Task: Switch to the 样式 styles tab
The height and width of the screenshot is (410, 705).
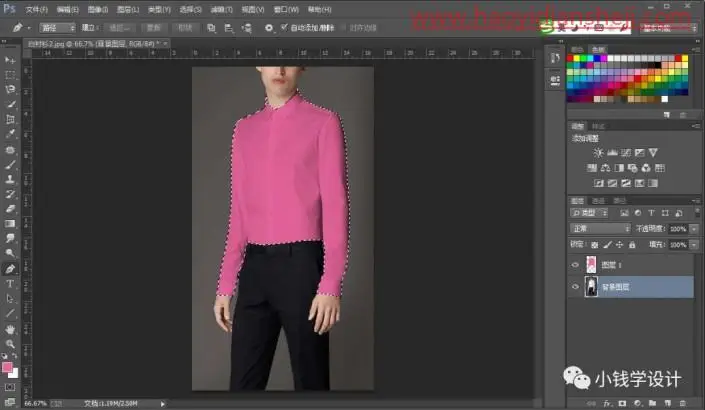Action: point(598,126)
